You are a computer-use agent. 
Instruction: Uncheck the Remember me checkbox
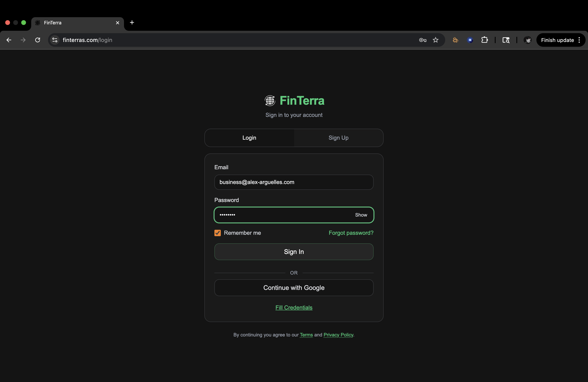point(217,233)
